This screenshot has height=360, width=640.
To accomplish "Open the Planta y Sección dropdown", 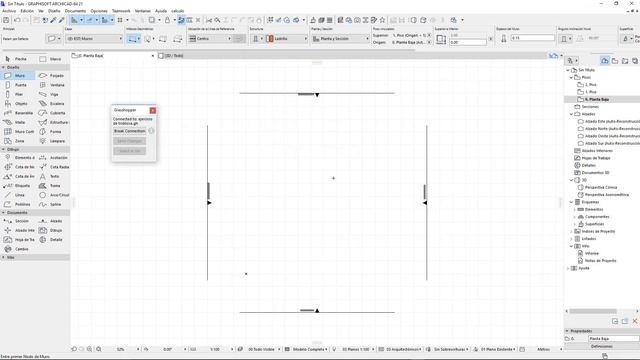I will pyautogui.click(x=340, y=38).
